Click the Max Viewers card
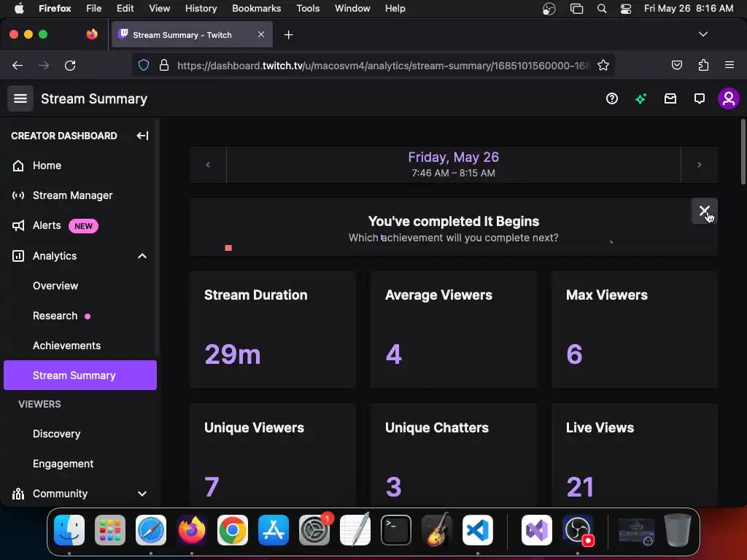The image size is (747, 560). (635, 330)
